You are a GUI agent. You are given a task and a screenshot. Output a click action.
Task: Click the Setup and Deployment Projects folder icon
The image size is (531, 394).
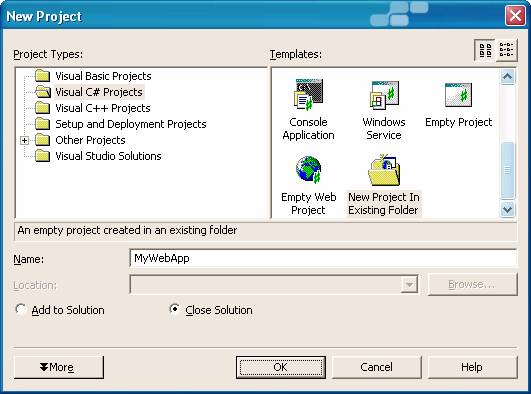click(x=43, y=124)
